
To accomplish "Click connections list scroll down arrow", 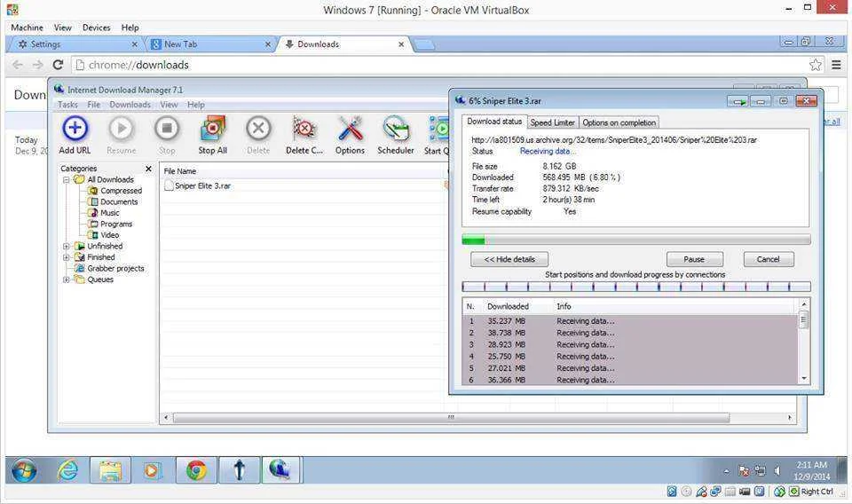I will [x=804, y=379].
